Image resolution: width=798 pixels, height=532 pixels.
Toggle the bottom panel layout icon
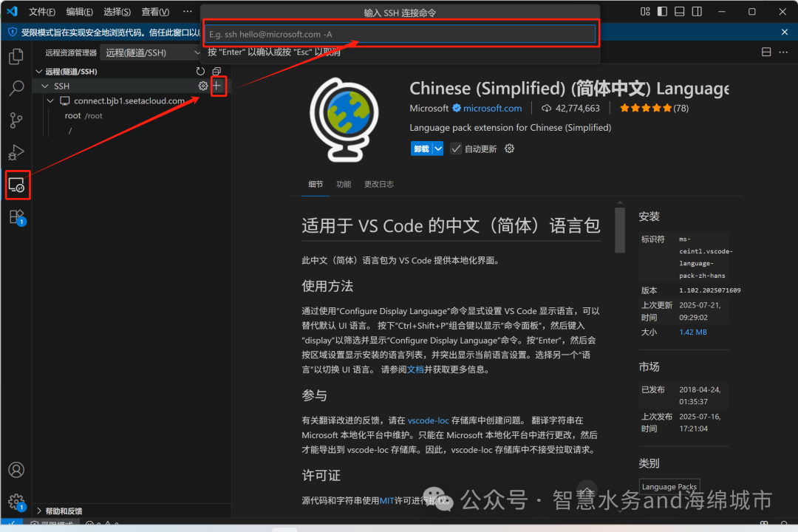(680, 11)
